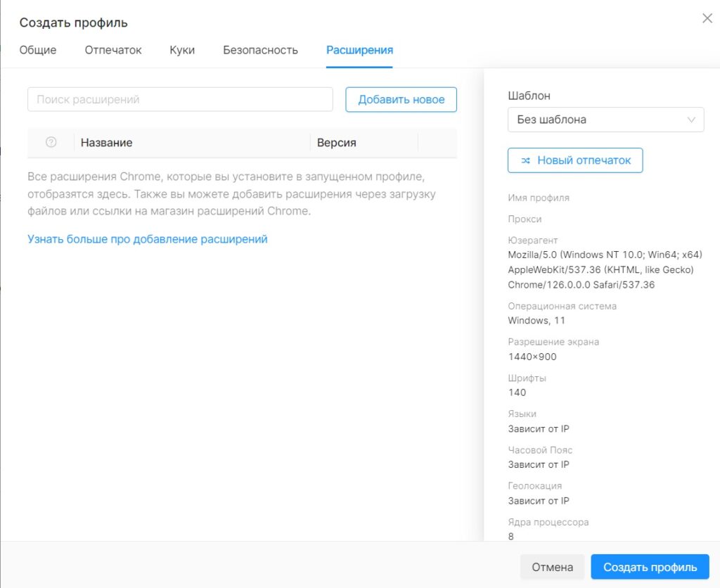Open the Общие tab
Image resolution: width=720 pixels, height=588 pixels.
[x=38, y=50]
